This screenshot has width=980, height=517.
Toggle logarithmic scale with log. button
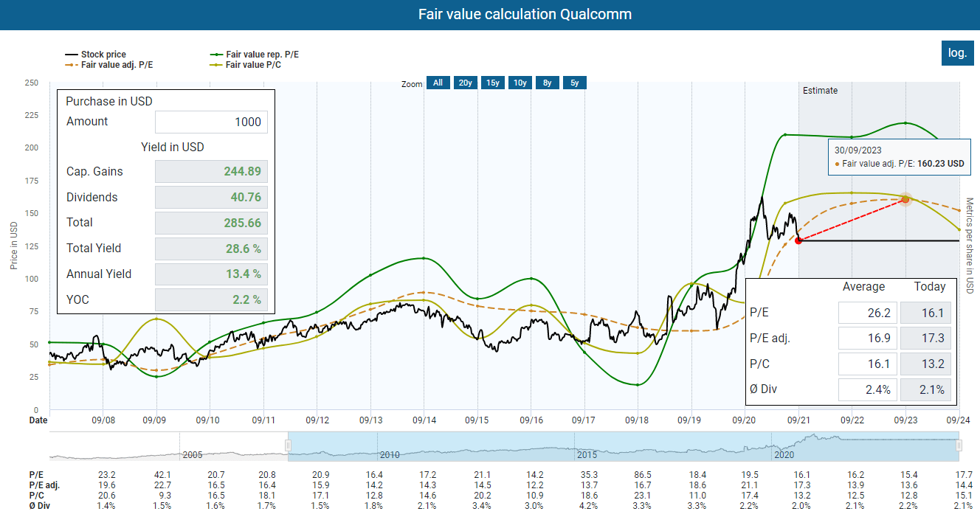[958, 53]
